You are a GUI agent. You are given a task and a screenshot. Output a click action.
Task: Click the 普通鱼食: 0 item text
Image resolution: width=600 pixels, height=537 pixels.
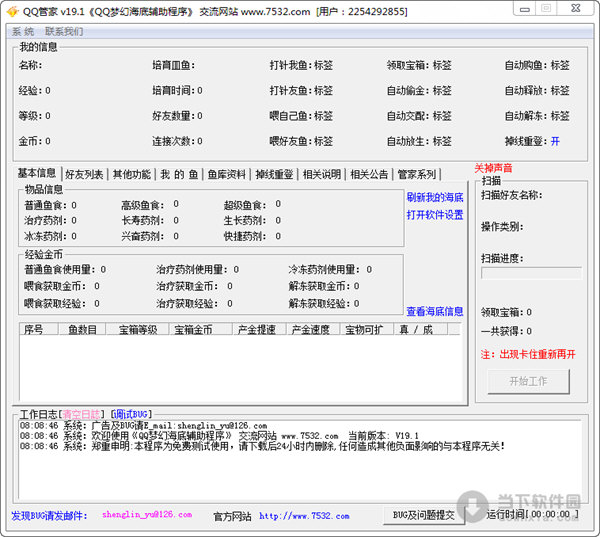[x=50, y=206]
